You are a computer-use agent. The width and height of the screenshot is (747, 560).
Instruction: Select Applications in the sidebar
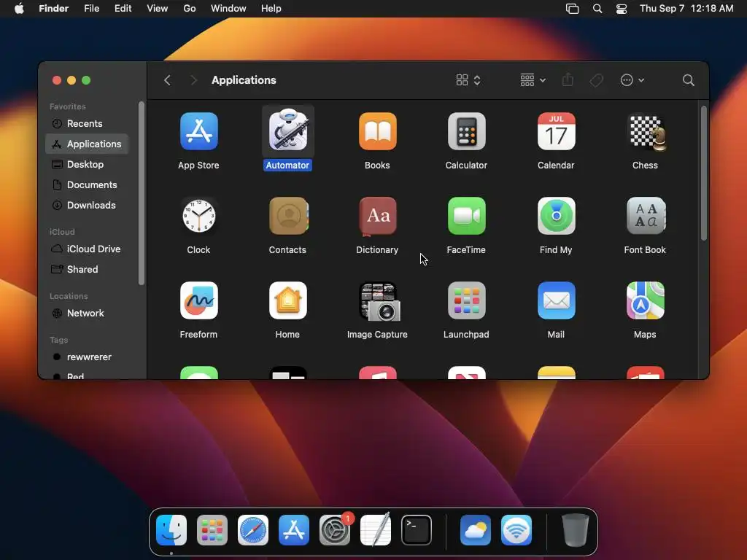coord(87,144)
